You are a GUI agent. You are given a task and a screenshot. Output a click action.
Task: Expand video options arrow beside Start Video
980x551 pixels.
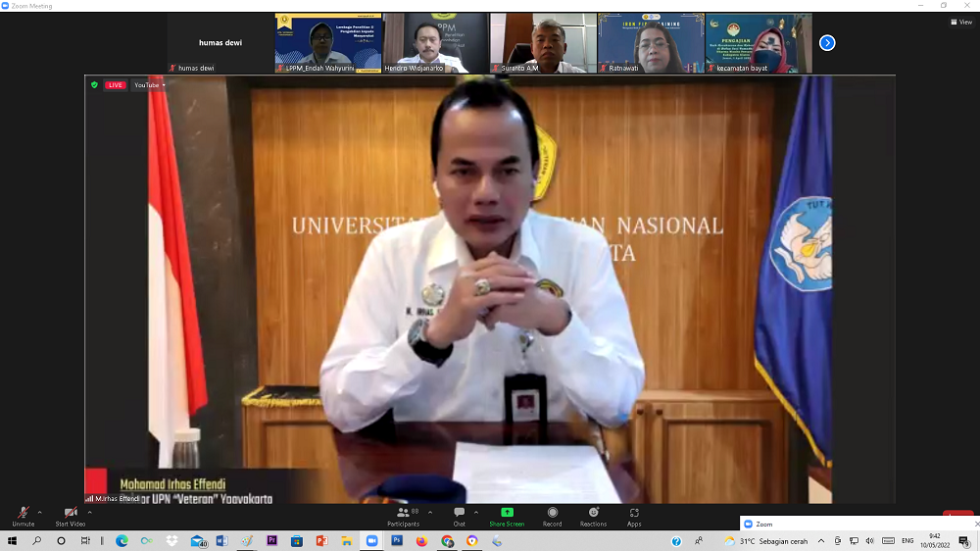tap(90, 512)
